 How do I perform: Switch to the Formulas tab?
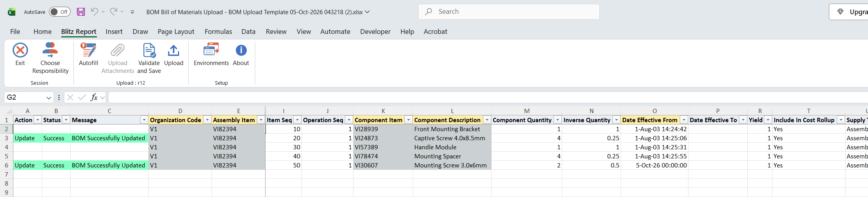coord(218,32)
